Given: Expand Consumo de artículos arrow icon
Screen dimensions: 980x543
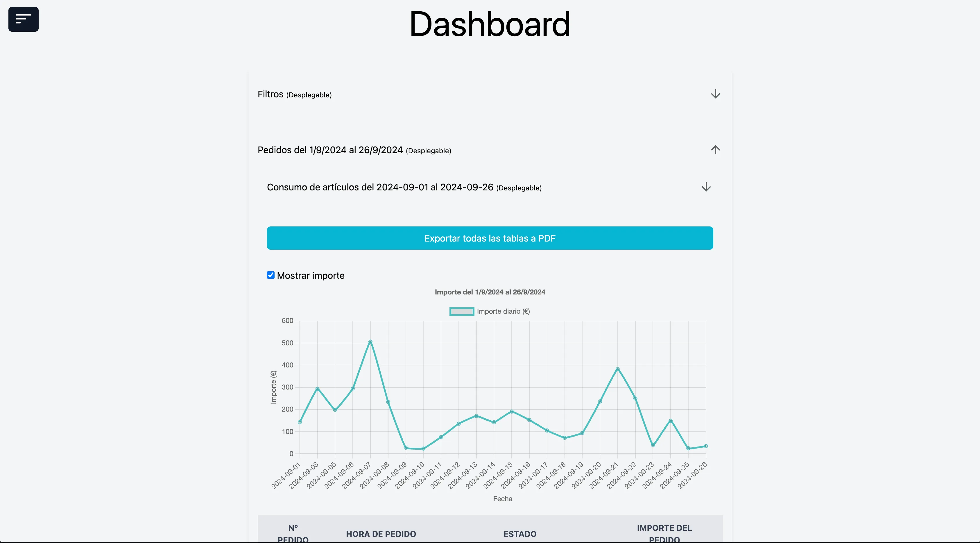Looking at the screenshot, I should [706, 187].
